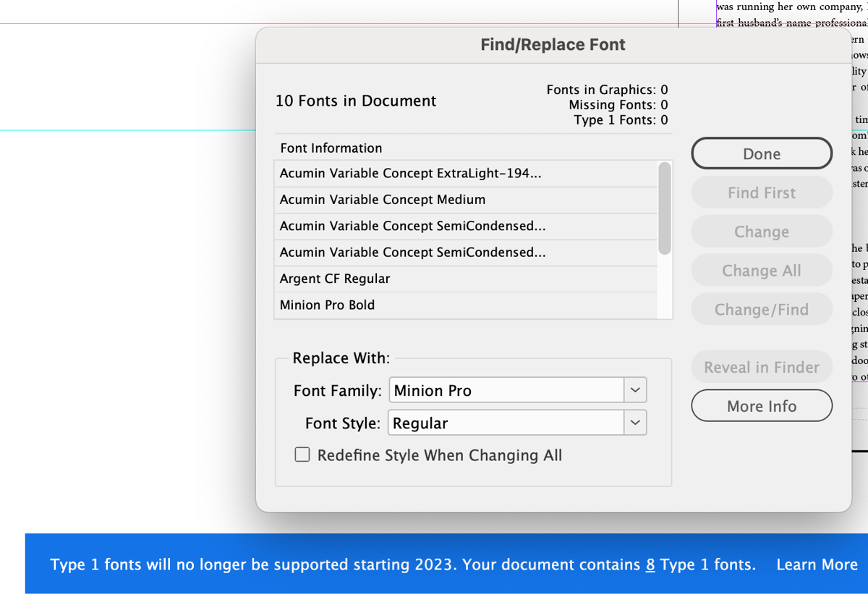This screenshot has height=605, width=868.
Task: Click the Find/Replace Font dialog title
Action: [553, 44]
